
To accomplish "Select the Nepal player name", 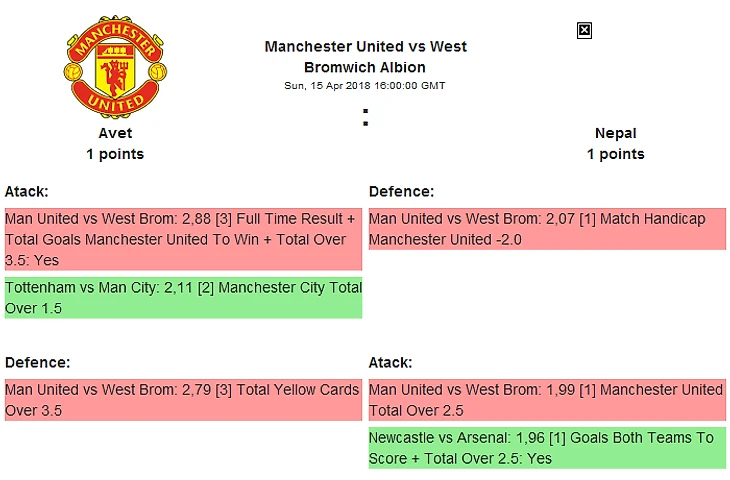I will pyautogui.click(x=615, y=133).
